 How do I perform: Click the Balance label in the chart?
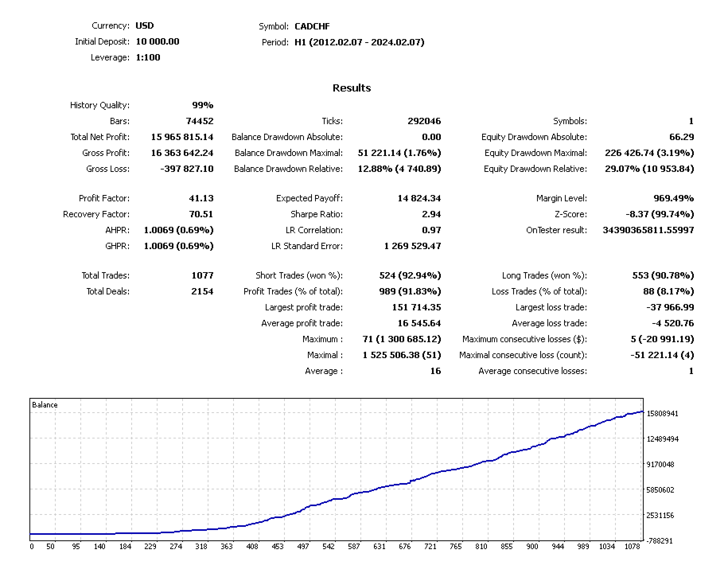45,405
